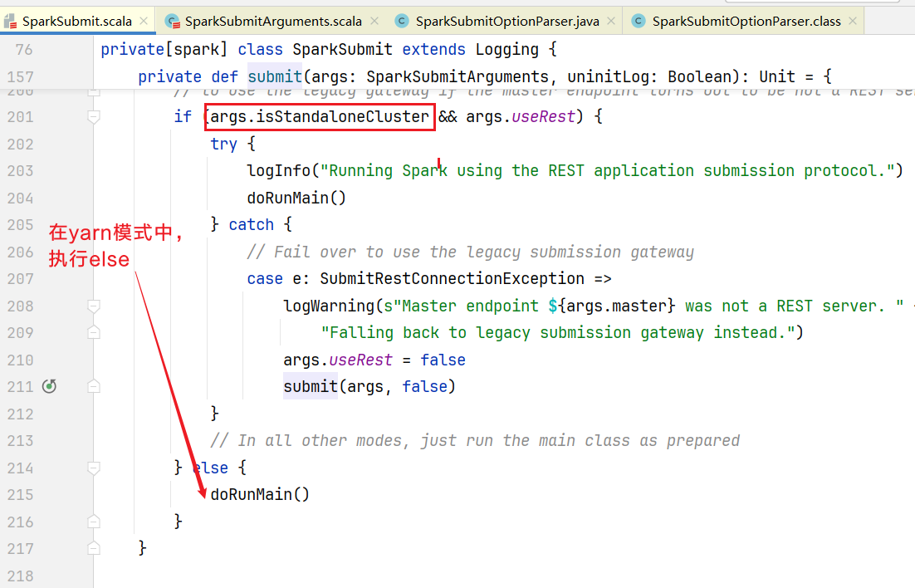This screenshot has height=588, width=915.
Task: Collapse the logWarning fold at line 208
Action: (93, 306)
